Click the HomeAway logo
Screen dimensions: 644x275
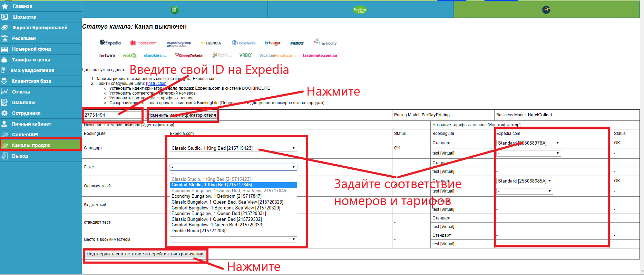coord(244,43)
